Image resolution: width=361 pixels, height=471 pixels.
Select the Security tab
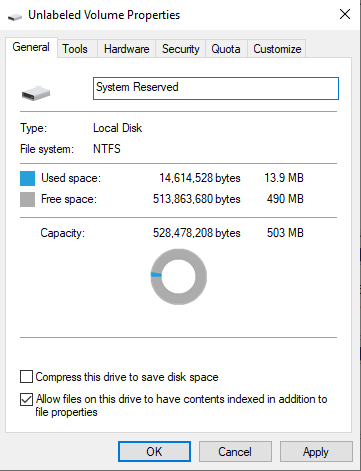coord(181,49)
